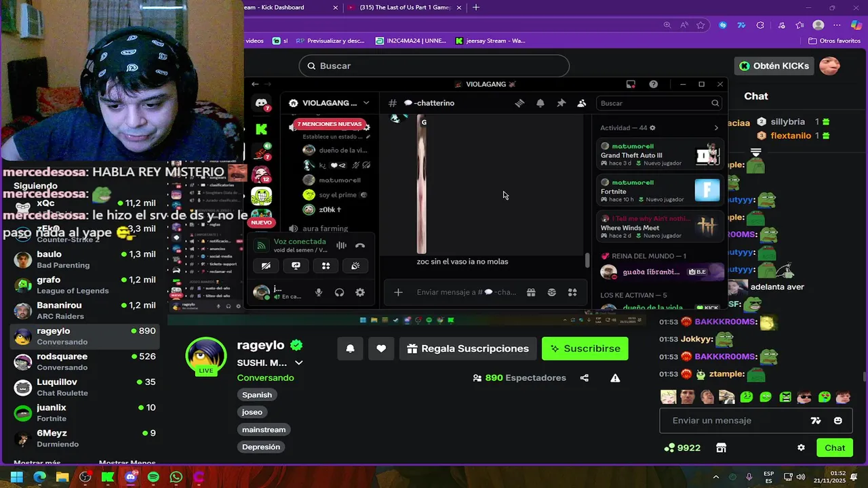Open Discord inbox icon in title bar

click(x=631, y=84)
